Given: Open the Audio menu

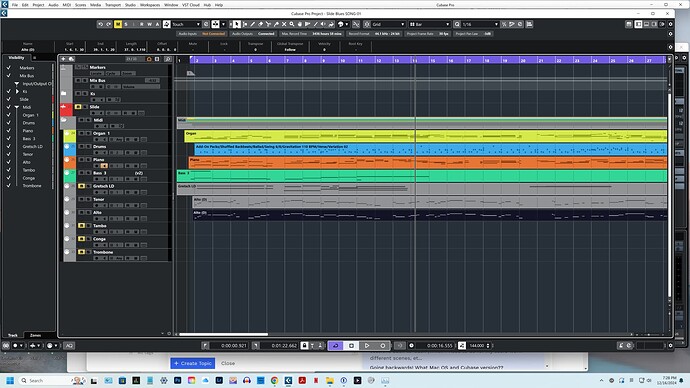Looking at the screenshot, I should coord(53,5).
